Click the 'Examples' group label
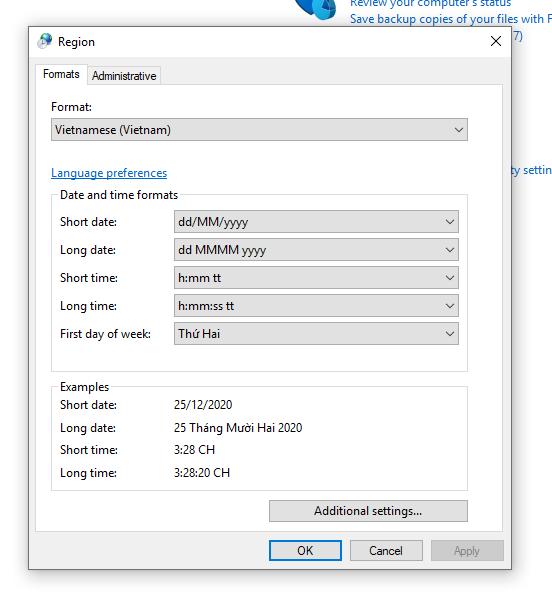The image size is (552, 604). pyautogui.click(x=84, y=387)
